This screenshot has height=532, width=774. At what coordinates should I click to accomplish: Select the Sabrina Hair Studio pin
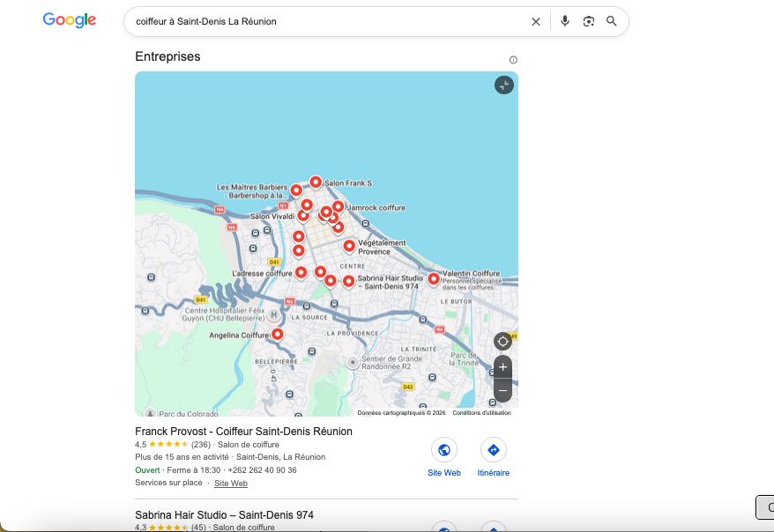(x=348, y=281)
